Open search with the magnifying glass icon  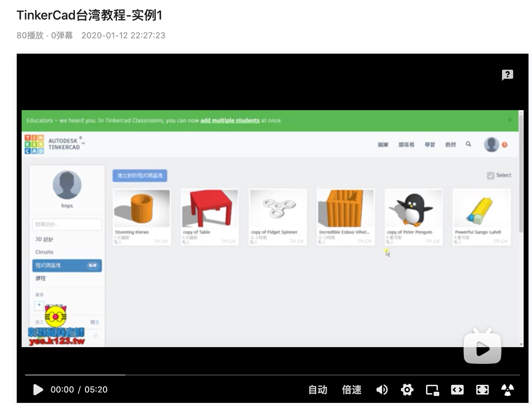[x=468, y=144]
